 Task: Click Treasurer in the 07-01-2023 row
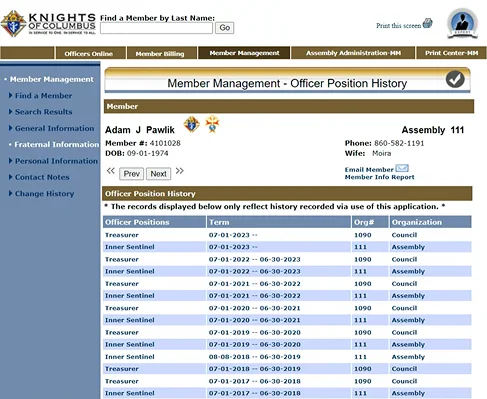[122, 235]
